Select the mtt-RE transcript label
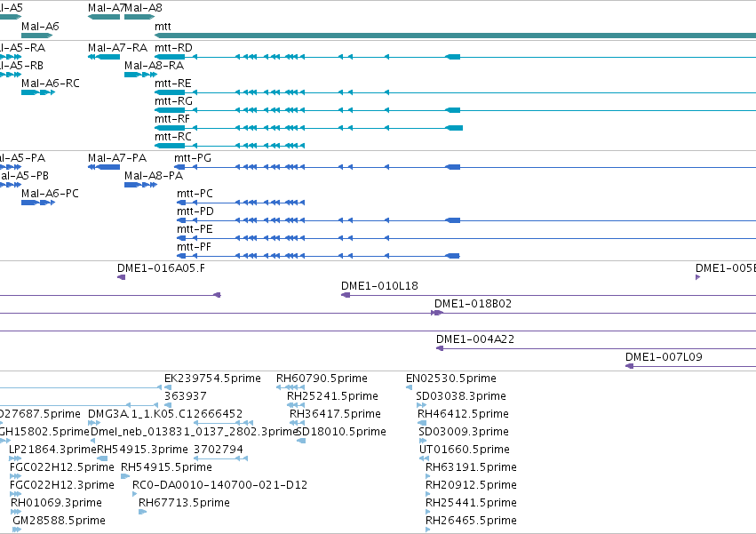The height and width of the screenshot is (534, 756). (173, 84)
